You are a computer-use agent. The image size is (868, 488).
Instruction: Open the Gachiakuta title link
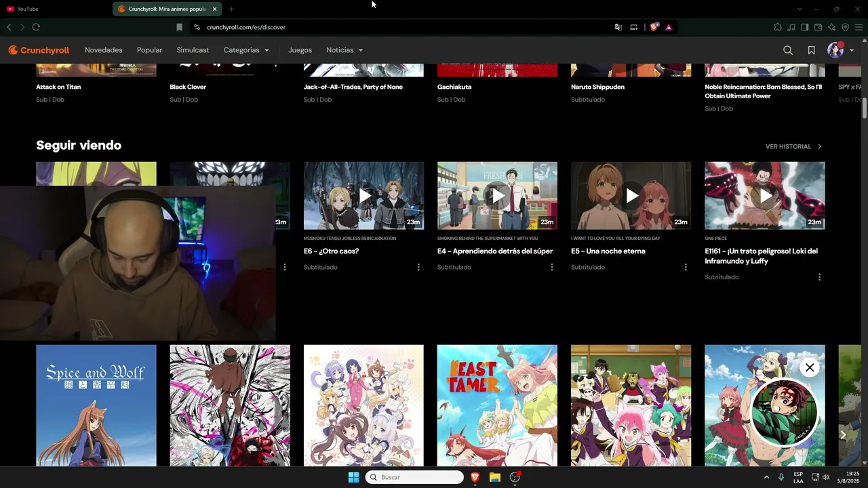point(454,87)
